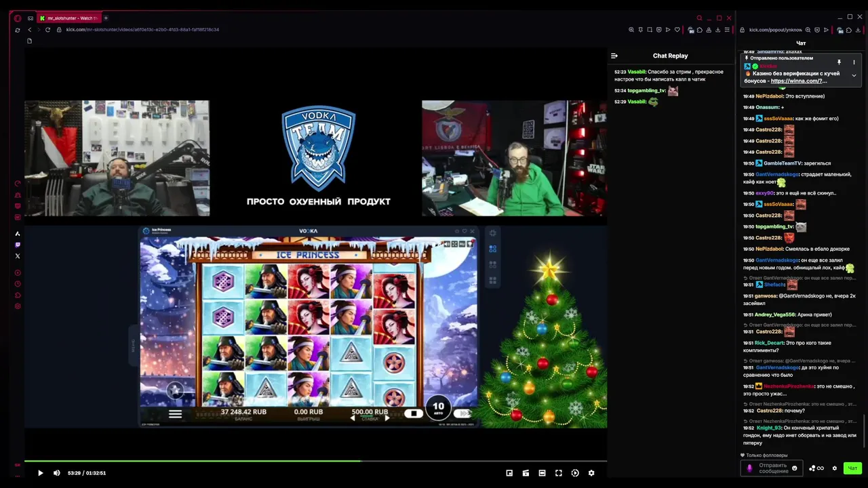Open pinned message options menu
This screenshot has height=488, width=868.
(x=854, y=62)
